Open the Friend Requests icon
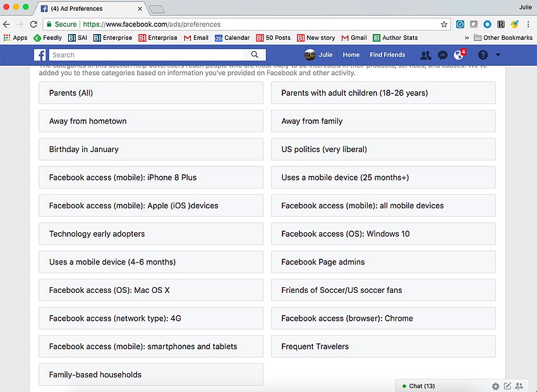537x392 pixels. (x=426, y=55)
